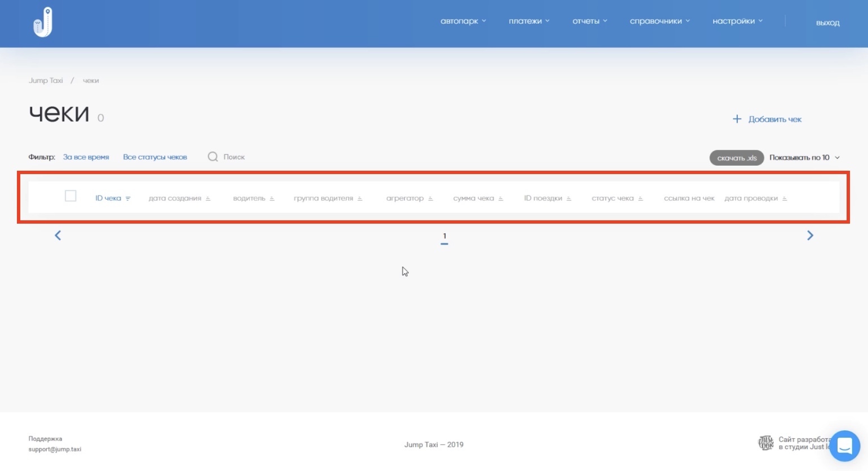Open the За все время filter
Viewport: 868px width, 471px height.
(86, 157)
